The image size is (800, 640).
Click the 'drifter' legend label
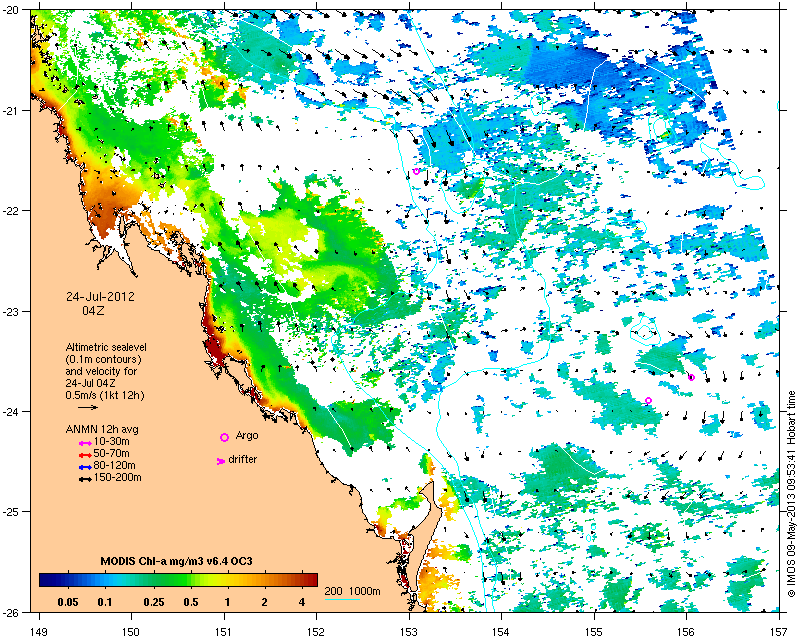(x=242, y=459)
